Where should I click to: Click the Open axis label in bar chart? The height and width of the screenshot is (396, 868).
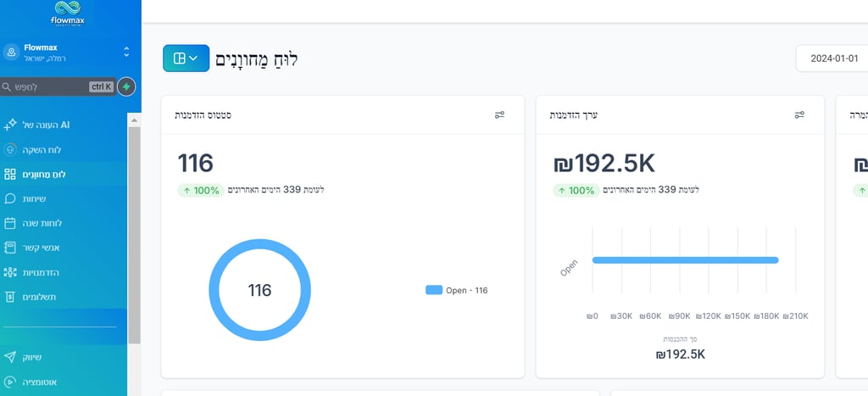point(569,268)
